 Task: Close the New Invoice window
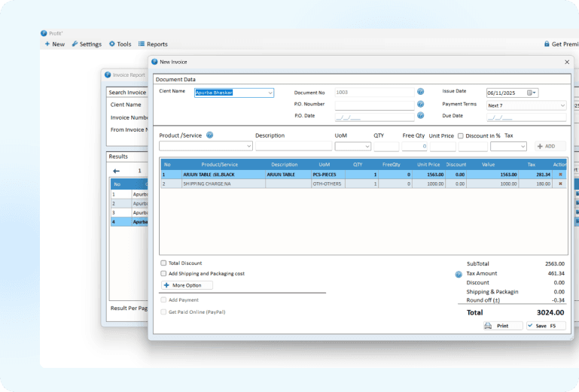pyautogui.click(x=567, y=62)
